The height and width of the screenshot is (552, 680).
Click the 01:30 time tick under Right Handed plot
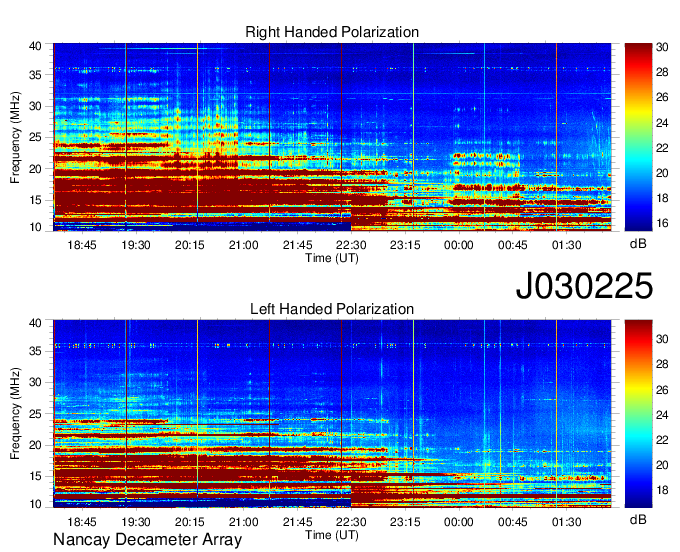click(x=566, y=245)
